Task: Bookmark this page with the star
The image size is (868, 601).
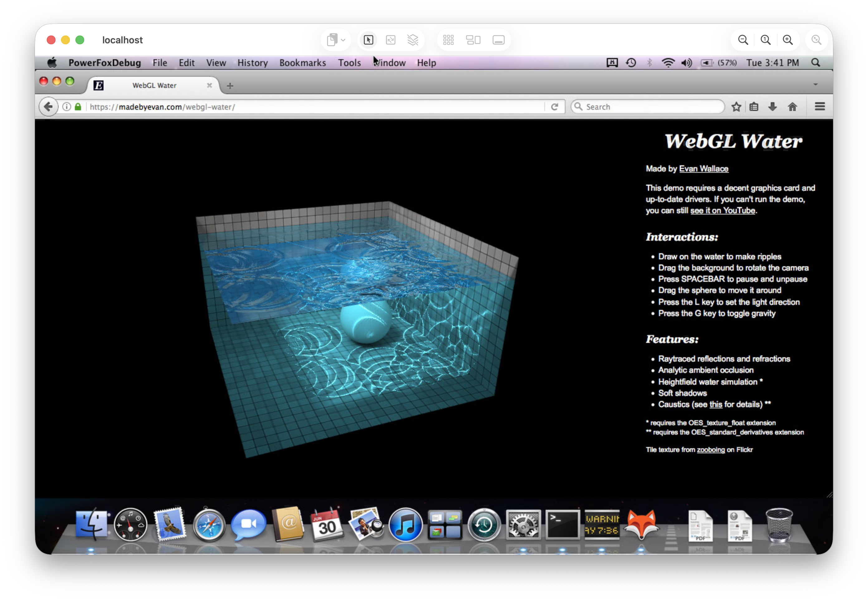Action: tap(736, 107)
